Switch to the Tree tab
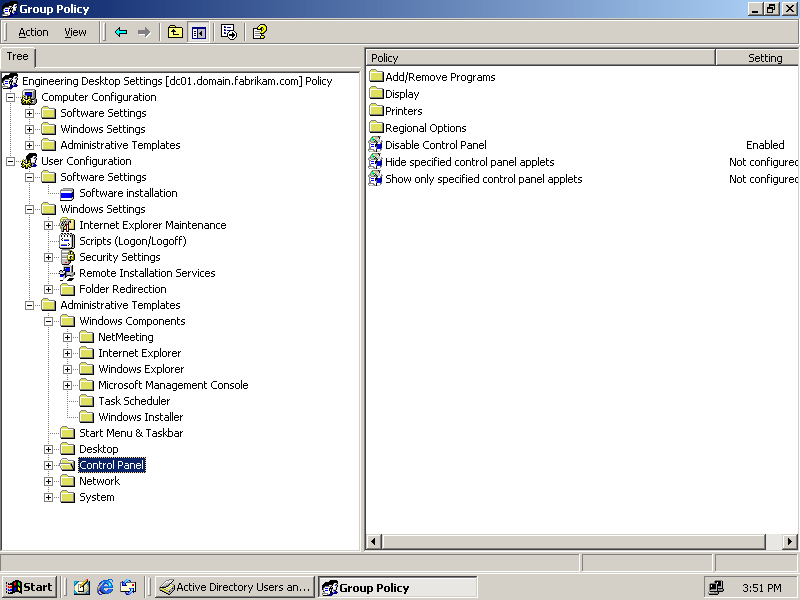This screenshot has width=800, height=600. tap(18, 57)
